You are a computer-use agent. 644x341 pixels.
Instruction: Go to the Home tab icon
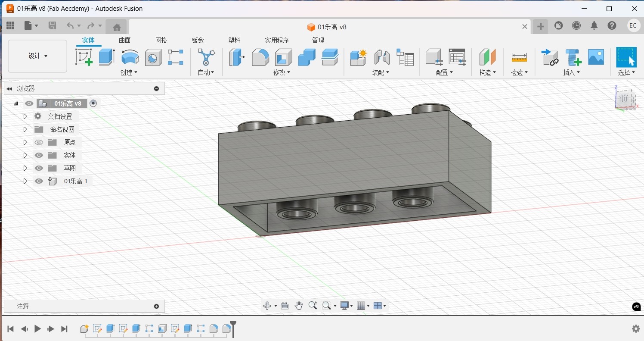[116, 27]
